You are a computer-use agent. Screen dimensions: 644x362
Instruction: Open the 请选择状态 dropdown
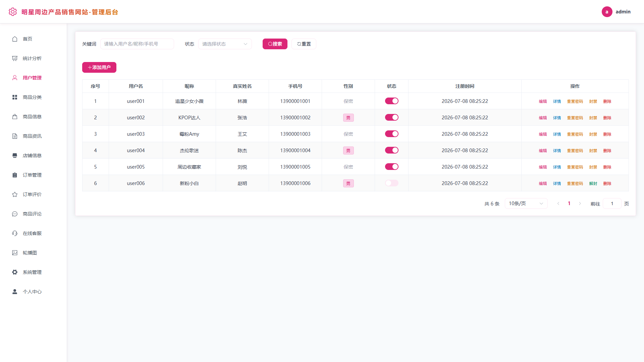click(225, 44)
